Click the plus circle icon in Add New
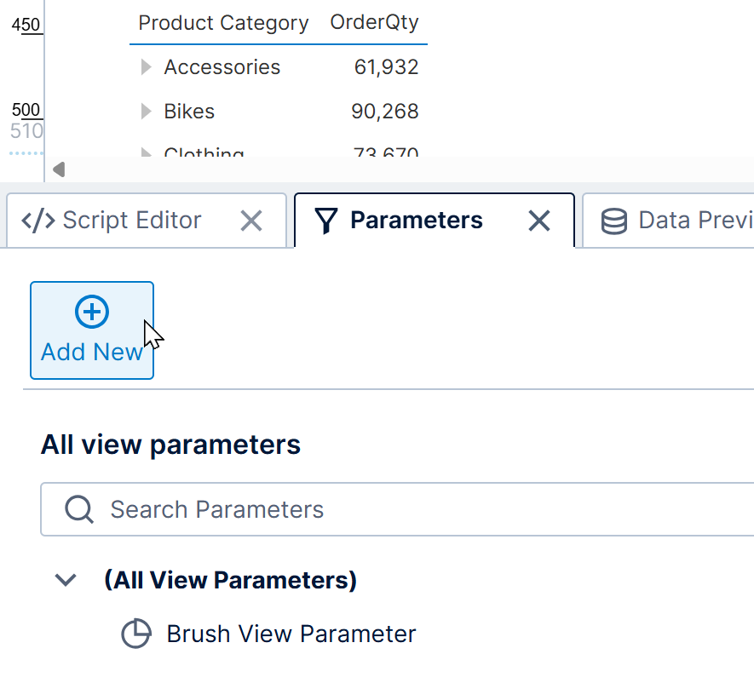This screenshot has width=754, height=700. coord(92,312)
